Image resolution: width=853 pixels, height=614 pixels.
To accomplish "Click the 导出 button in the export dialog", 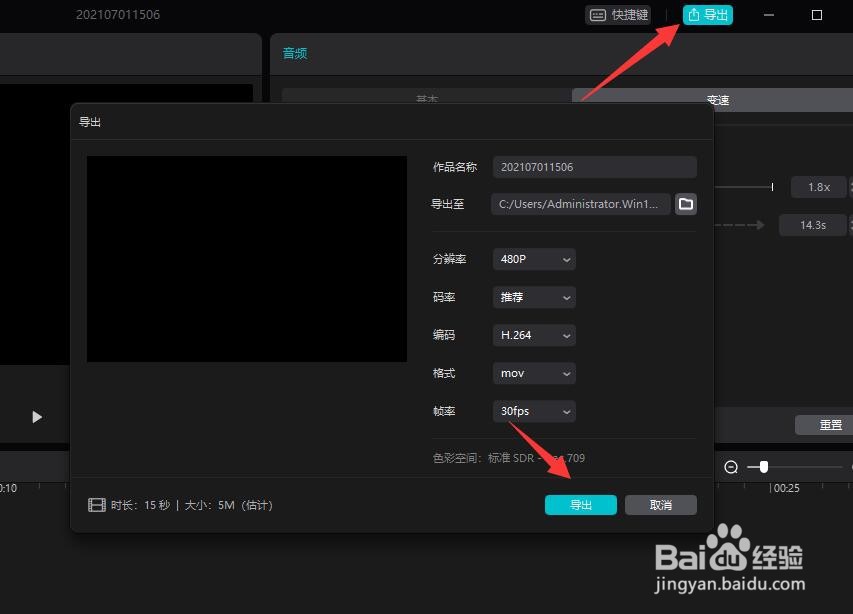I will tap(580, 505).
